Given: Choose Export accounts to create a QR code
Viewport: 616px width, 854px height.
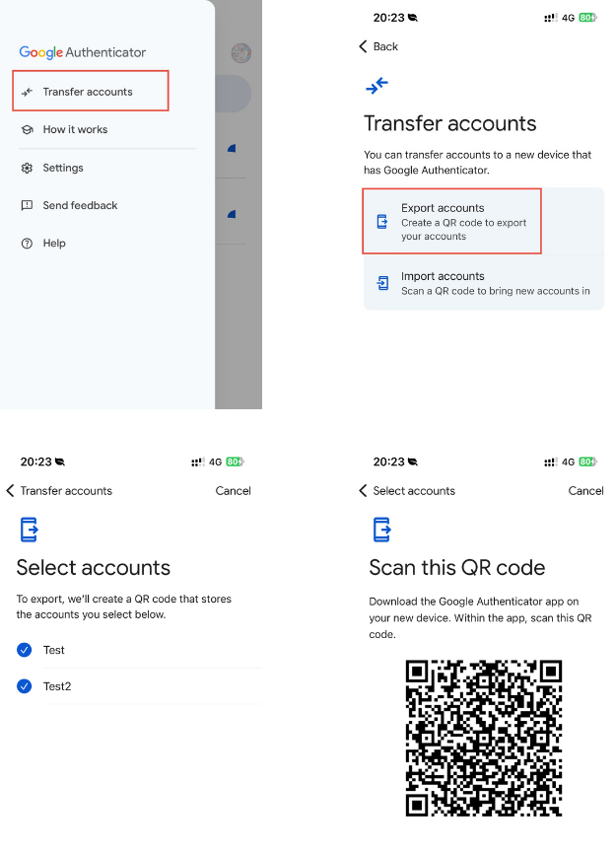Looking at the screenshot, I should click(x=463, y=222).
